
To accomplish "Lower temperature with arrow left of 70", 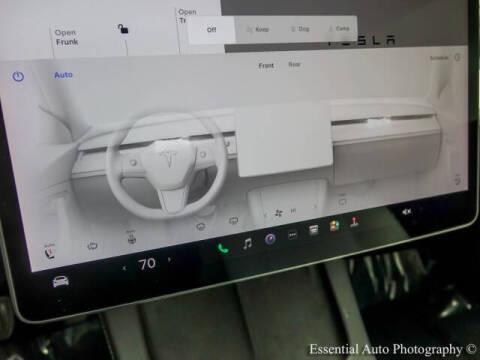I will (125, 268).
